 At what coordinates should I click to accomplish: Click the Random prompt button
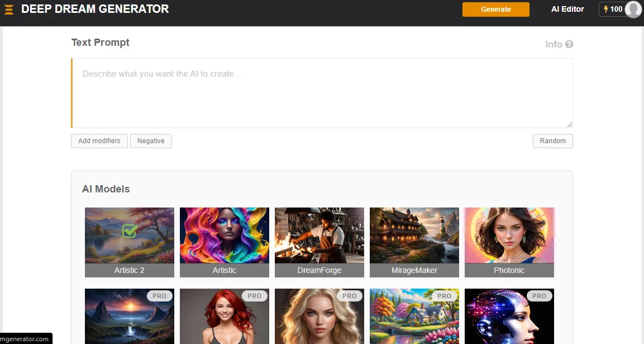(552, 141)
